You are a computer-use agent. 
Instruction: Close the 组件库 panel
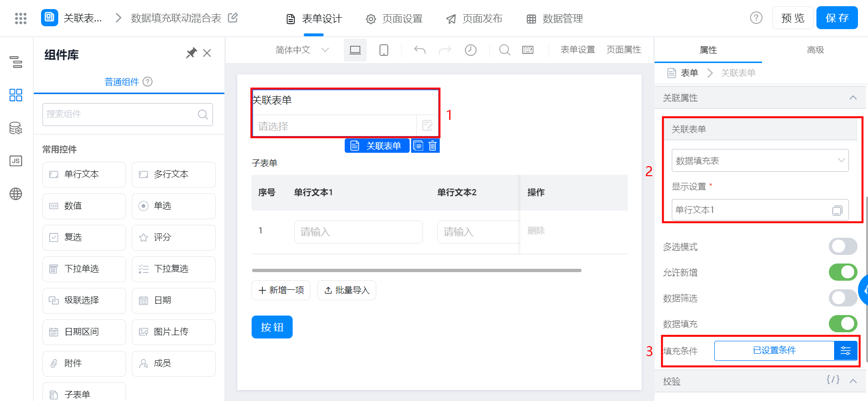coord(207,53)
